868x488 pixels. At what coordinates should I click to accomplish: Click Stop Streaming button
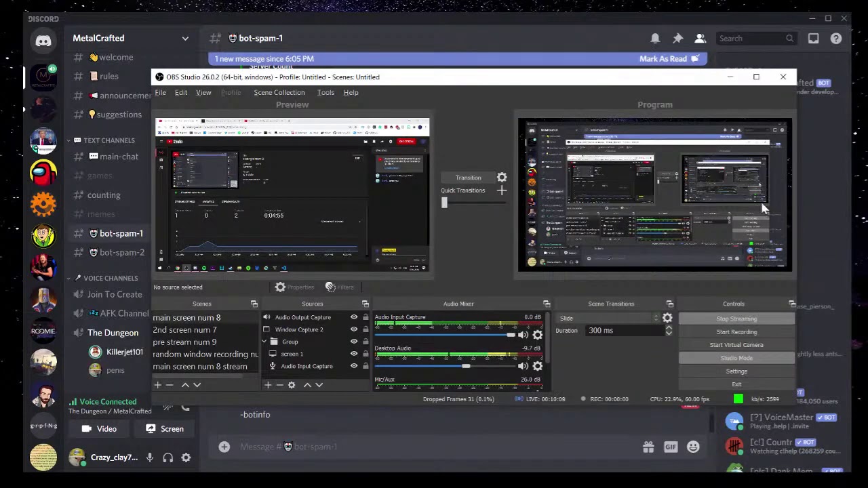(736, 319)
